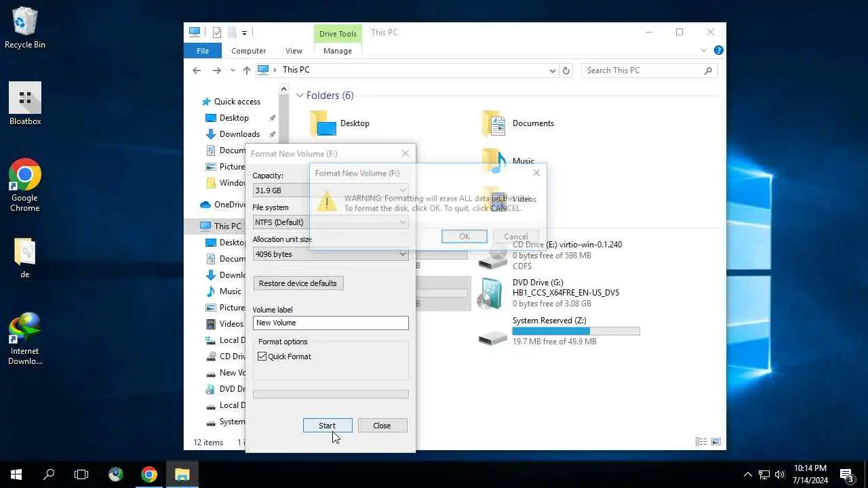The width and height of the screenshot is (868, 488).
Task: Open Task View on taskbar
Action: point(81,474)
